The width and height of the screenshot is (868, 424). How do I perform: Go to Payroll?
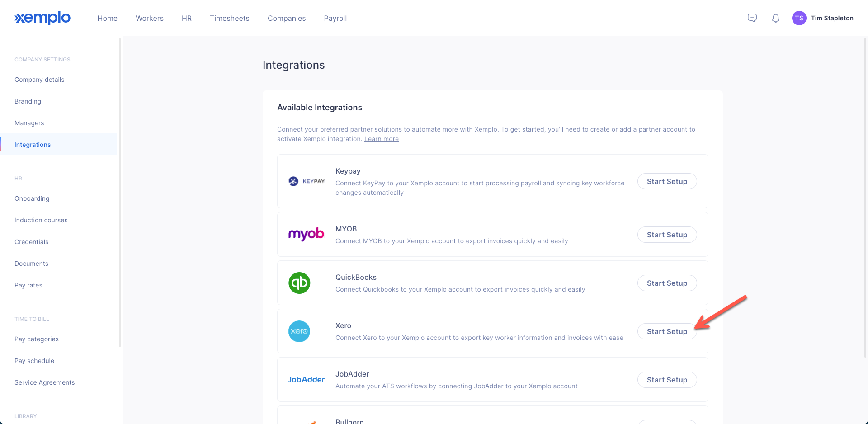[335, 18]
